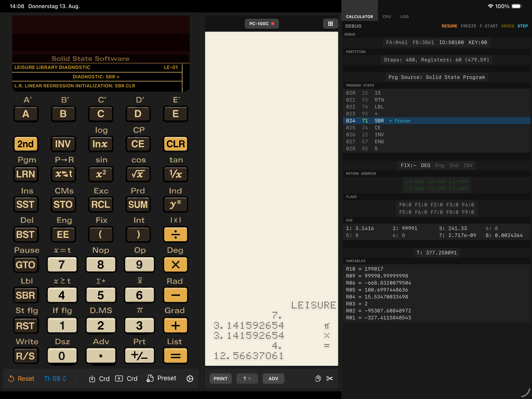The width and height of the screenshot is (532, 399).
Task: Tap the lnx key
Action: [x=101, y=144]
